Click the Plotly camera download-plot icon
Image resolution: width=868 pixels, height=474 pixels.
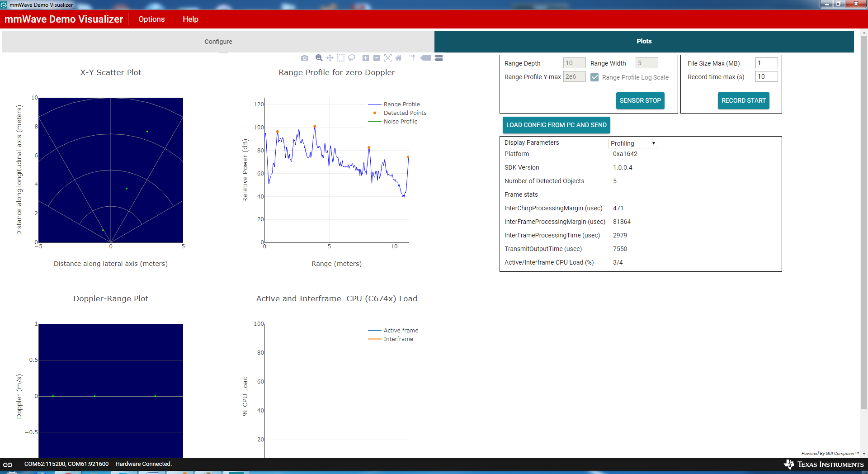click(305, 58)
